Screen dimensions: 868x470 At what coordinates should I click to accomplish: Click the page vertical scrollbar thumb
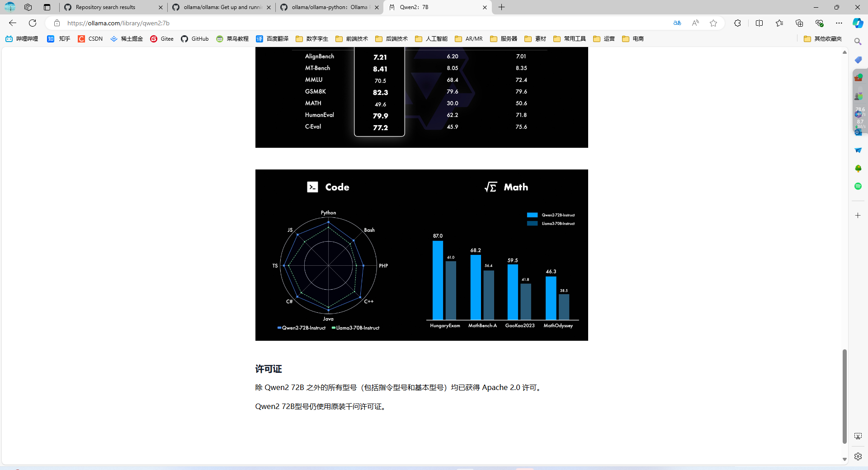844,396
